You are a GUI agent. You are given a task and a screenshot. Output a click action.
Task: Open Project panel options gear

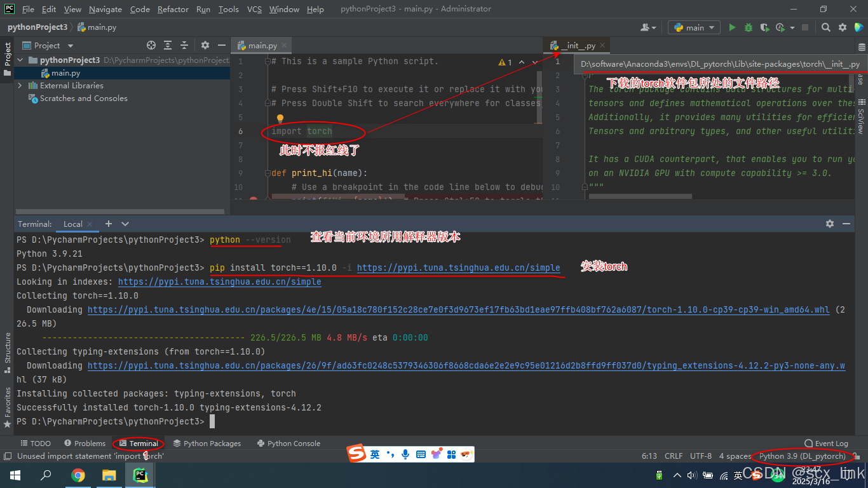pyautogui.click(x=205, y=45)
